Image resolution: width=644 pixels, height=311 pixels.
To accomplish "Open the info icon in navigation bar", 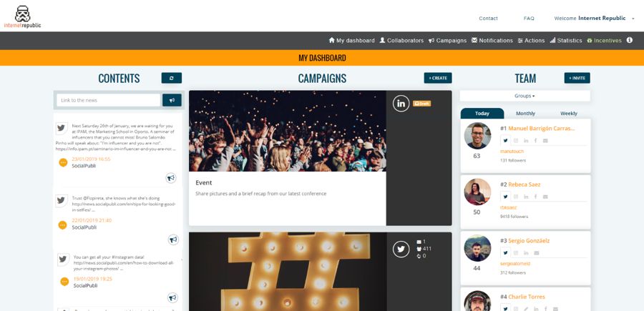I will tap(629, 40).
